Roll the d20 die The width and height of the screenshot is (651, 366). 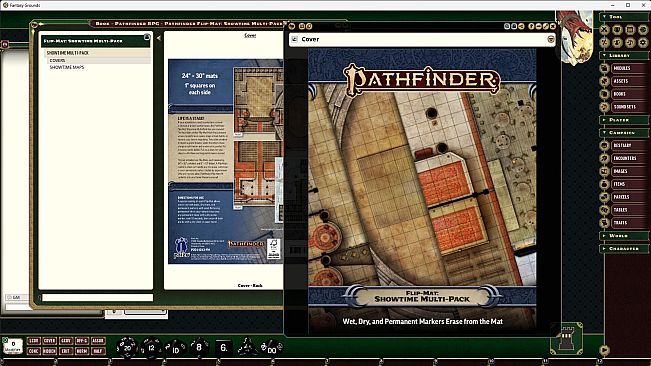click(126, 347)
